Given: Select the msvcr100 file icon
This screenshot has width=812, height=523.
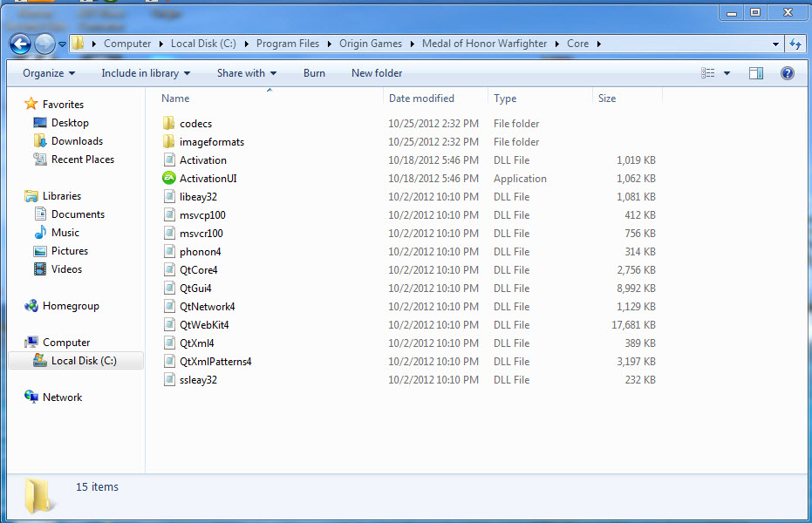Looking at the screenshot, I should pyautogui.click(x=169, y=233).
